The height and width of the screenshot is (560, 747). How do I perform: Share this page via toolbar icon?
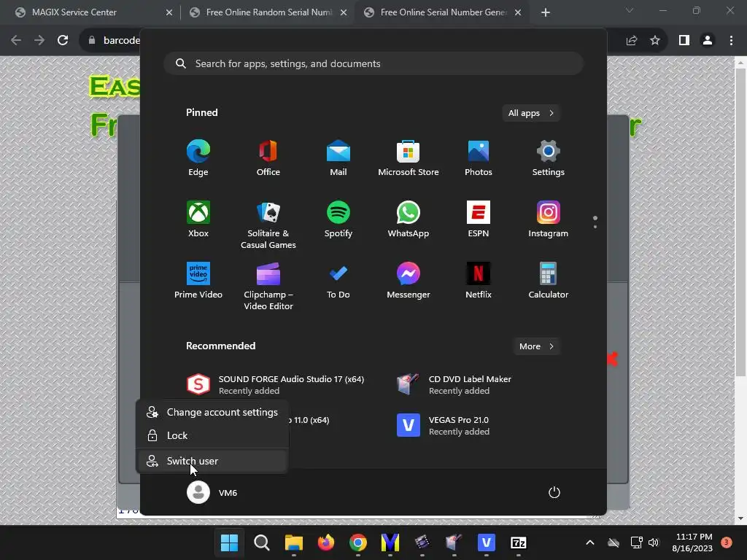coord(632,41)
